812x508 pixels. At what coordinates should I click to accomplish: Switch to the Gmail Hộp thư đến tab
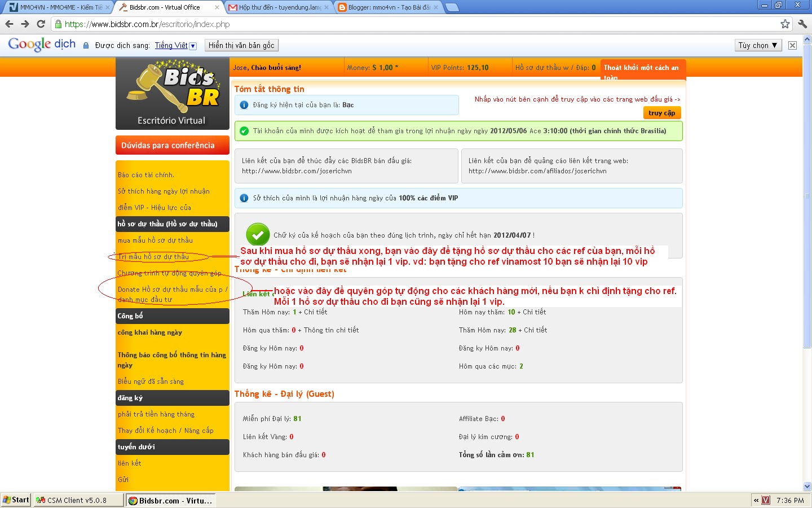[x=279, y=7]
